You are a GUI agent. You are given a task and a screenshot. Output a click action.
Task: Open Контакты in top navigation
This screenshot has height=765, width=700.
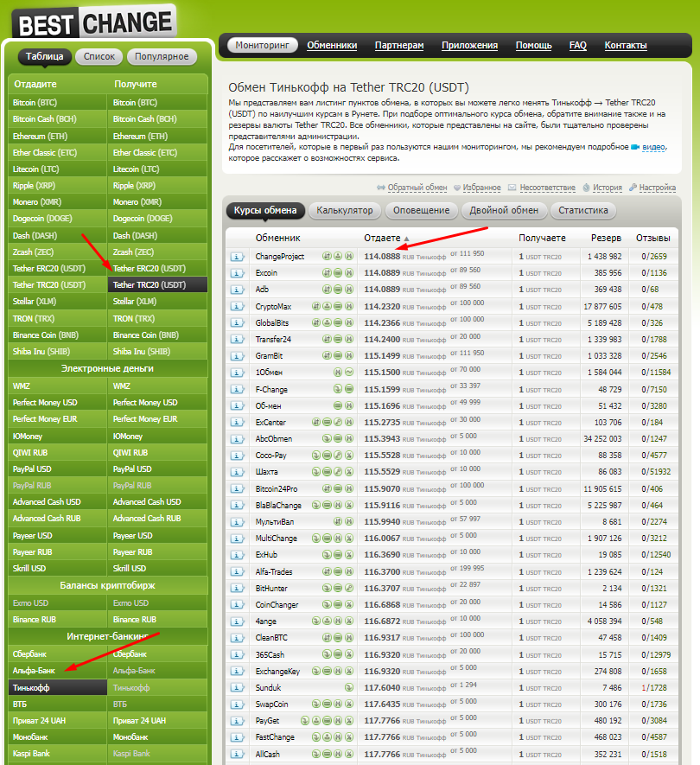click(x=626, y=45)
